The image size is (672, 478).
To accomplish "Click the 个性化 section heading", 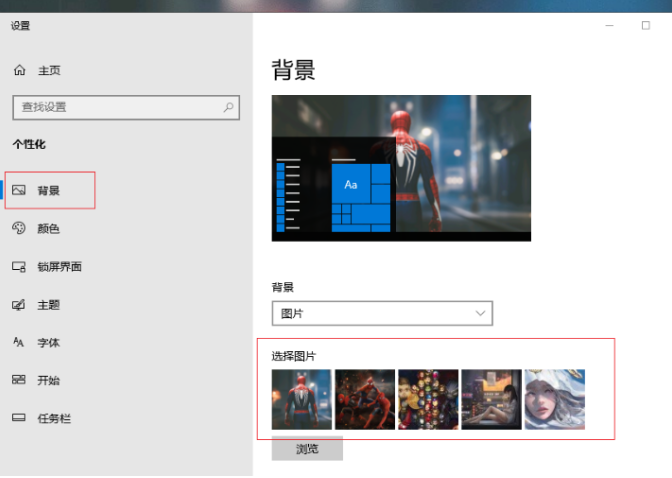I will (x=29, y=144).
